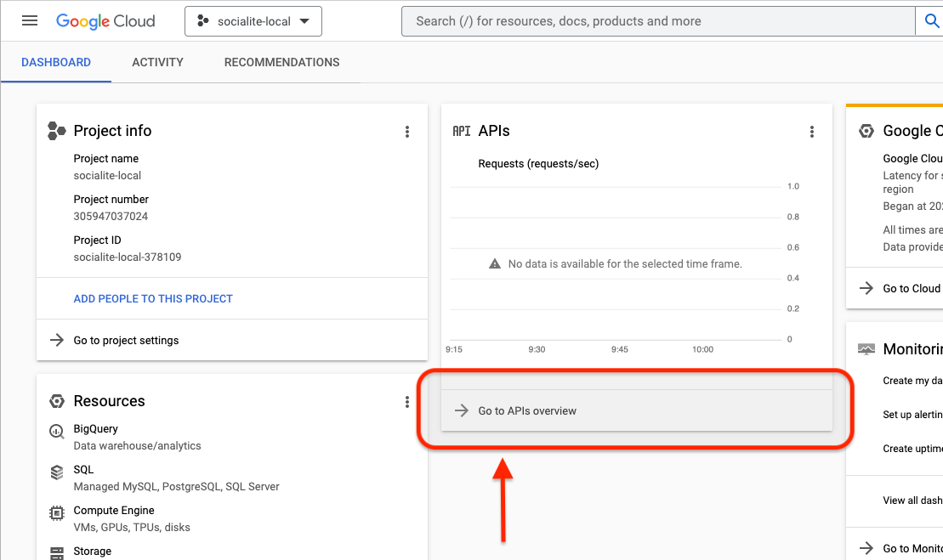Switch to the Activity tab
Screen dimensions: 943x560
point(157,63)
